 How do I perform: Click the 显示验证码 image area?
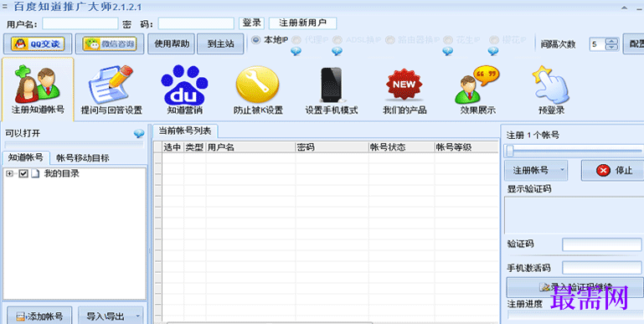coord(574,215)
